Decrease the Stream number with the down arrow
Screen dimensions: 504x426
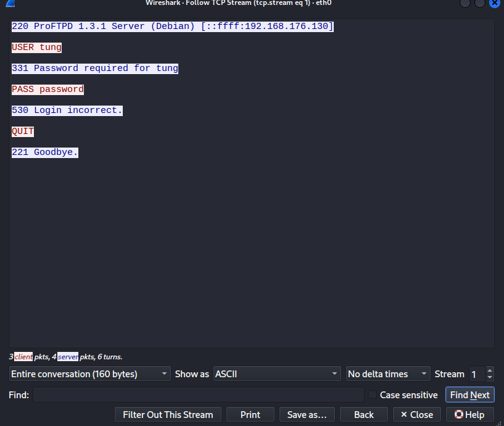490,377
